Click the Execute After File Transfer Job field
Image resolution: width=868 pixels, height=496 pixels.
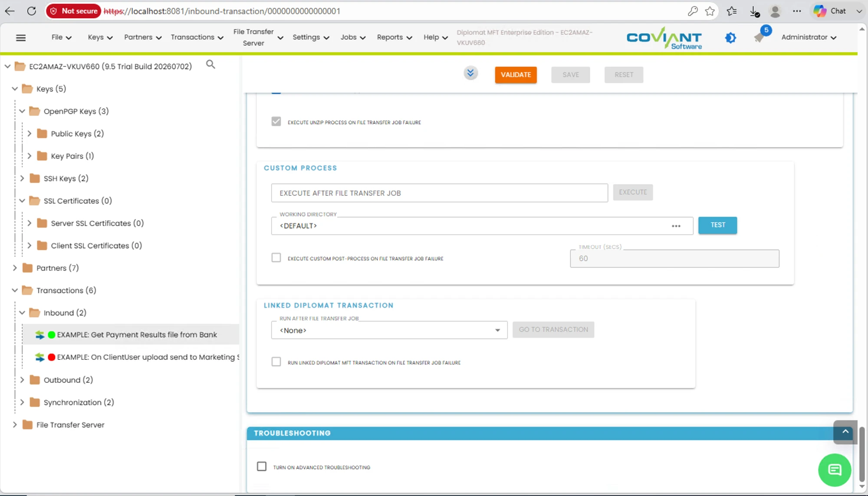point(439,193)
